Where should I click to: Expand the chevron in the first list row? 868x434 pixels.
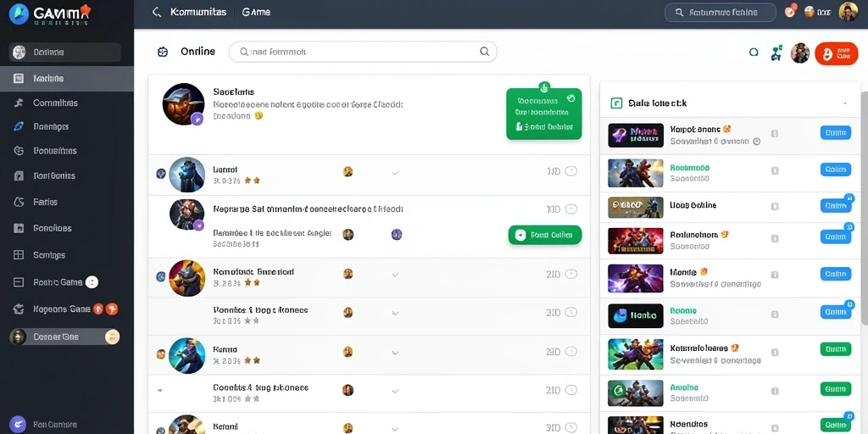click(x=395, y=172)
